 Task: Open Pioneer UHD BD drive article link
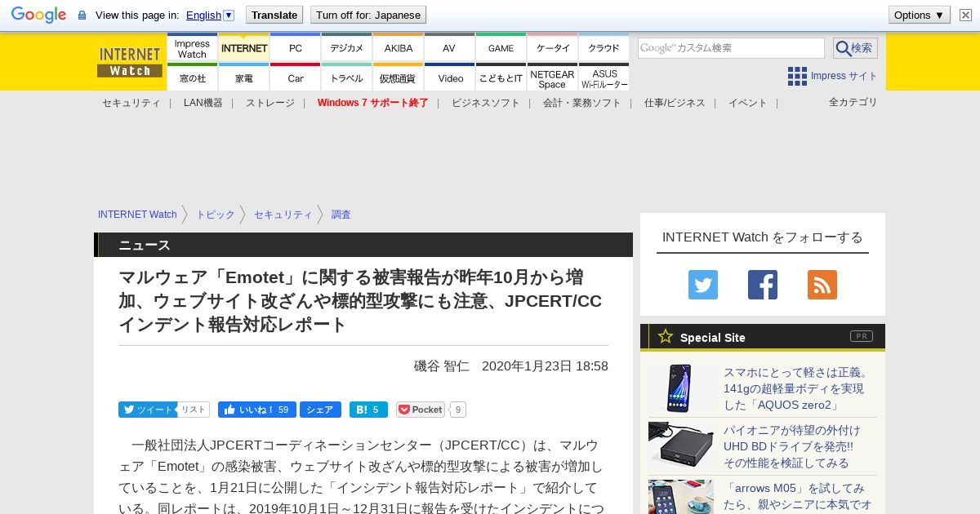tap(792, 446)
